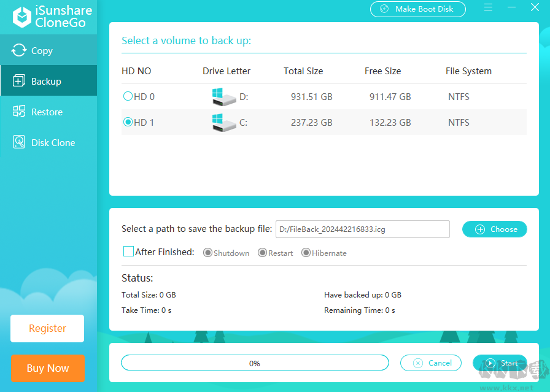The height and width of the screenshot is (392, 550).
Task: Choose the Hibernate radio option
Action: (x=306, y=253)
